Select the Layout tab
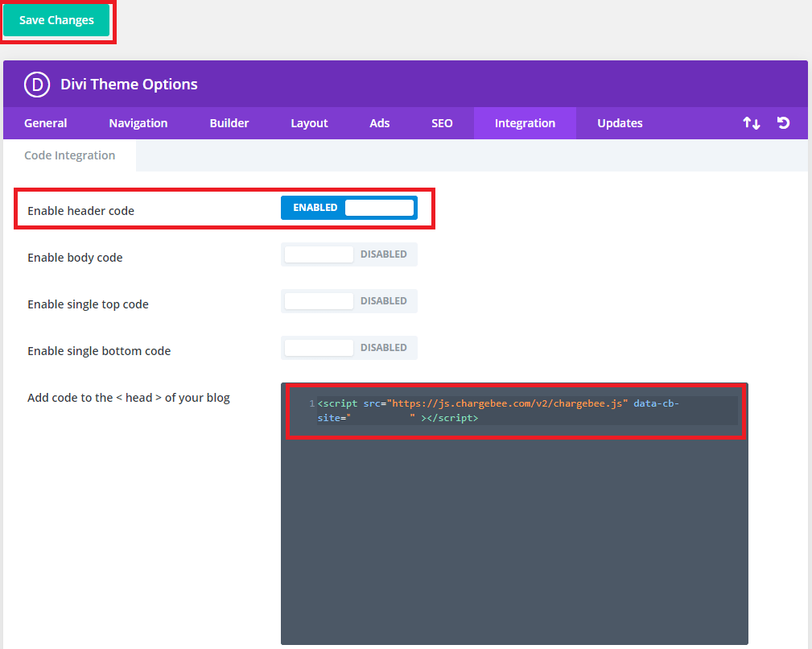Screen dimensions: 812x649 [309, 123]
